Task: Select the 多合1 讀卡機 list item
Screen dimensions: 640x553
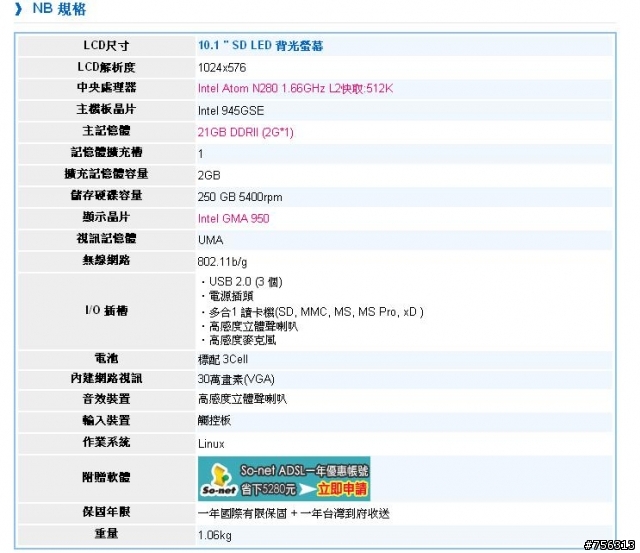Action: (316, 312)
